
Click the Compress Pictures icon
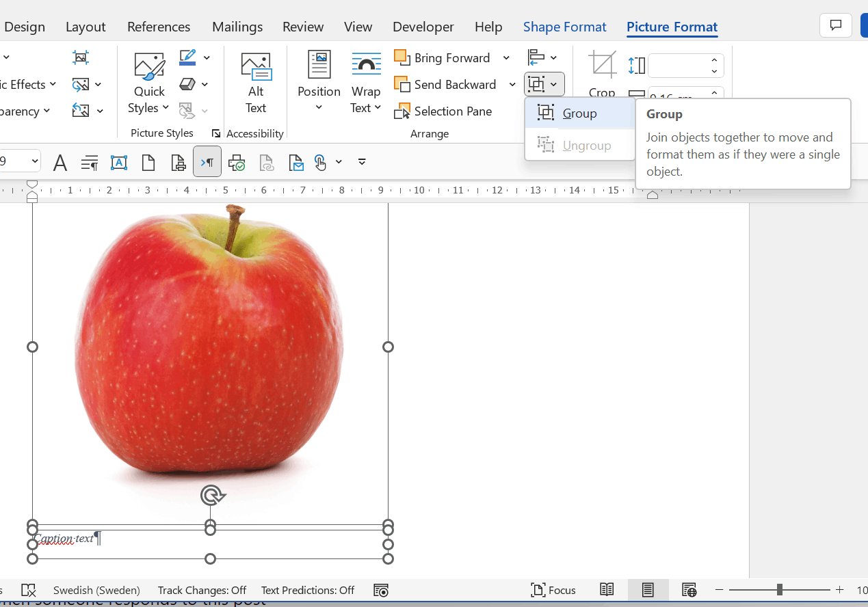tap(81, 57)
